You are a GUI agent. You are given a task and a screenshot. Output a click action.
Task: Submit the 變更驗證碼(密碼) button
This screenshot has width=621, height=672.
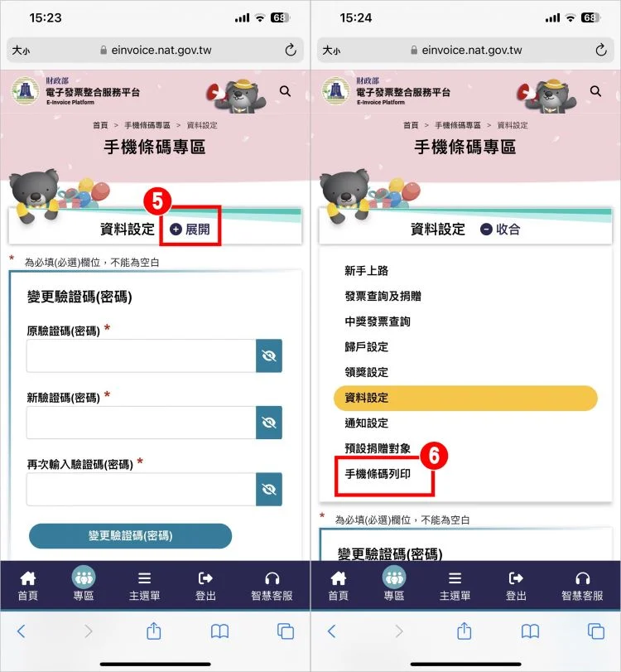coord(130,536)
